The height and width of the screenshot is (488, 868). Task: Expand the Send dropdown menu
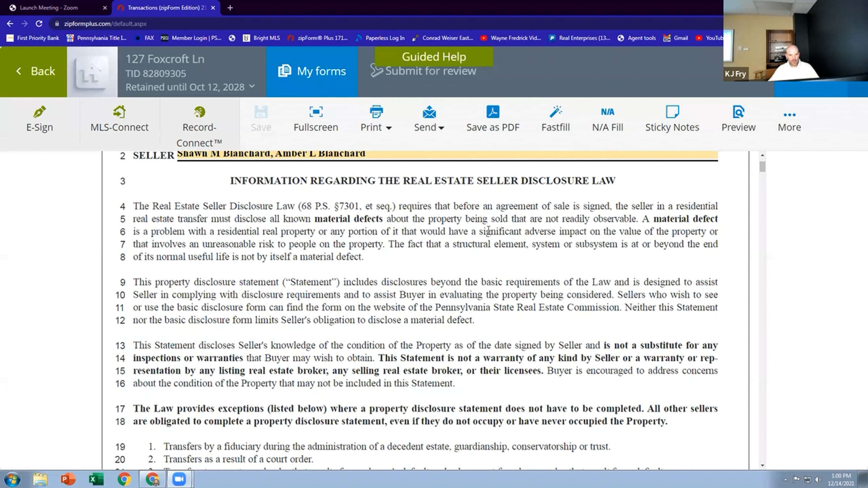point(441,128)
